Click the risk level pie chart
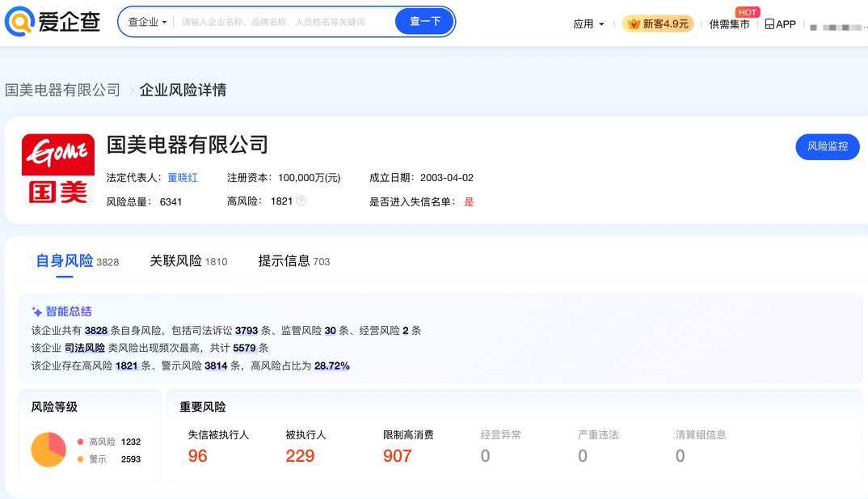The image size is (868, 499). 48,450
